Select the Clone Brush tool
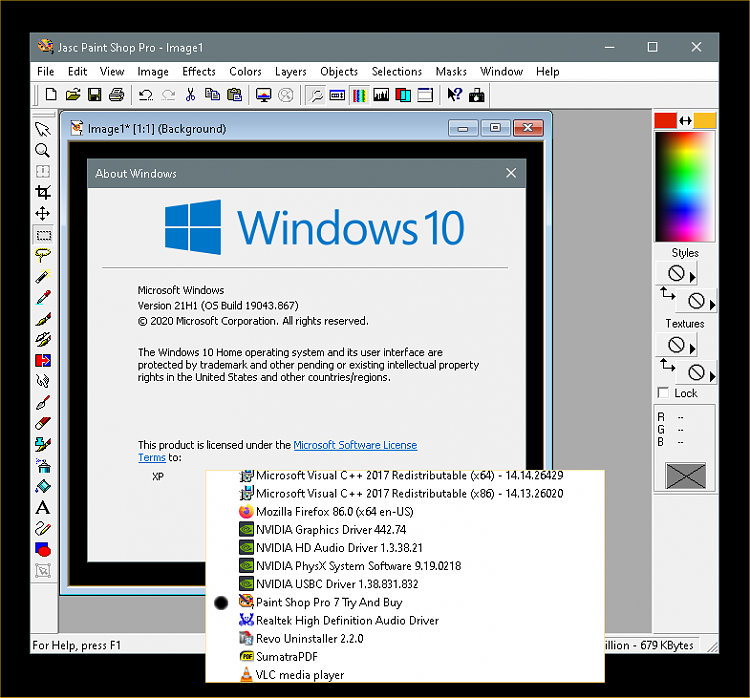The height and width of the screenshot is (698, 750). click(43, 339)
